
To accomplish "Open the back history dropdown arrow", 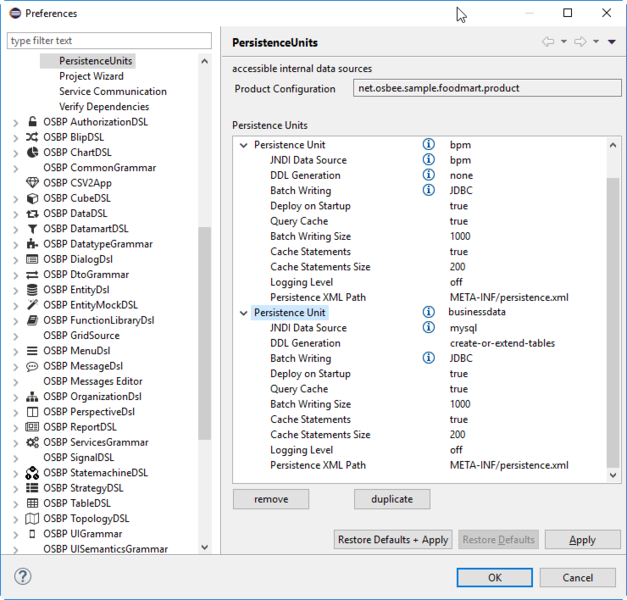I will (x=564, y=42).
